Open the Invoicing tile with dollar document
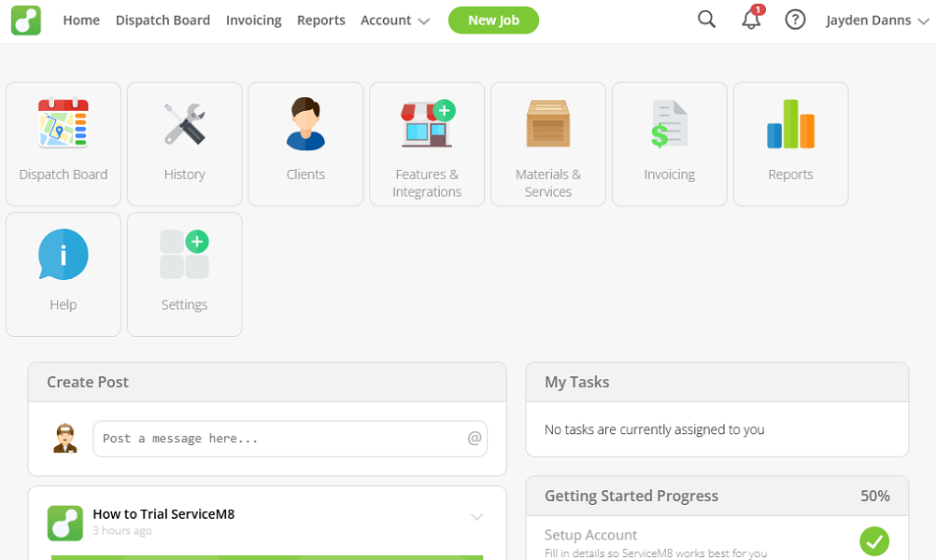Image resolution: width=936 pixels, height=560 pixels. click(x=669, y=144)
